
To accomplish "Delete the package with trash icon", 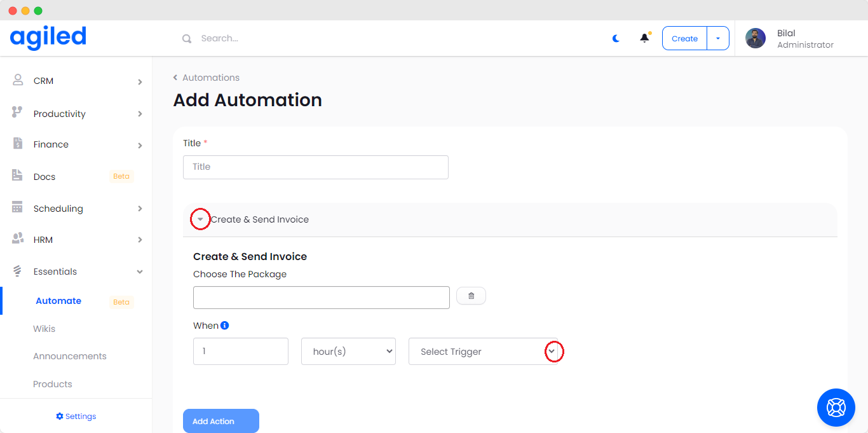I will 471,296.
